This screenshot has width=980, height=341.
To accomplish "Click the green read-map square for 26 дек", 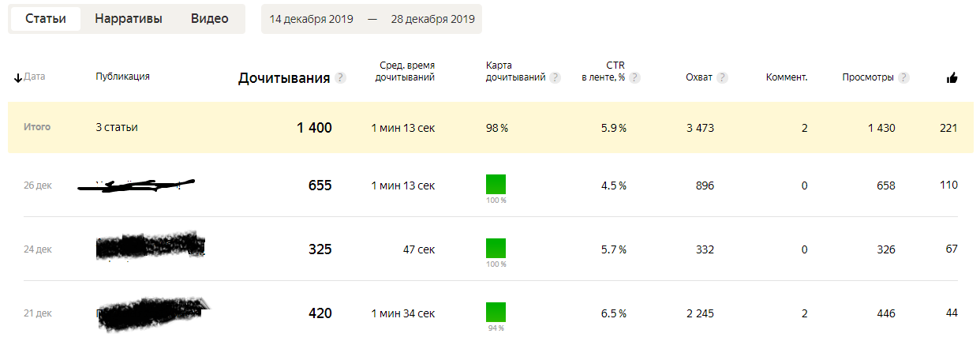I will (496, 185).
